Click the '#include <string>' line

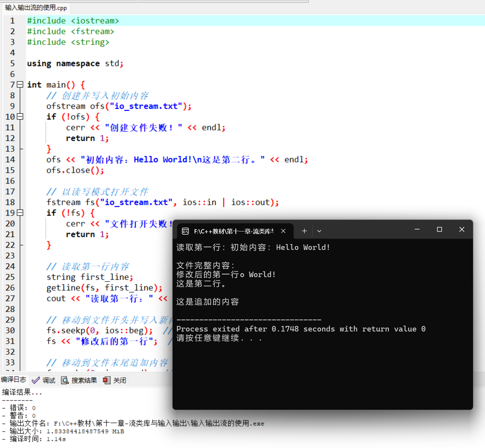(x=68, y=42)
